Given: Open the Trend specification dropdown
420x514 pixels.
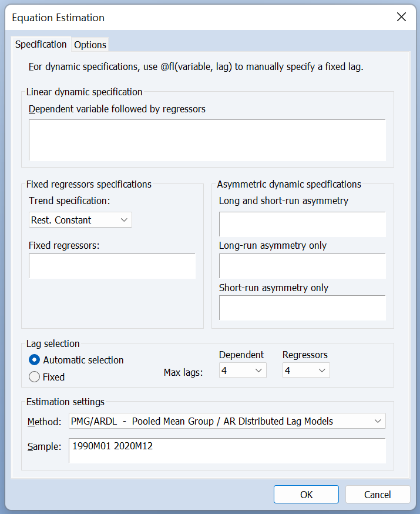Looking at the screenshot, I should 80,220.
